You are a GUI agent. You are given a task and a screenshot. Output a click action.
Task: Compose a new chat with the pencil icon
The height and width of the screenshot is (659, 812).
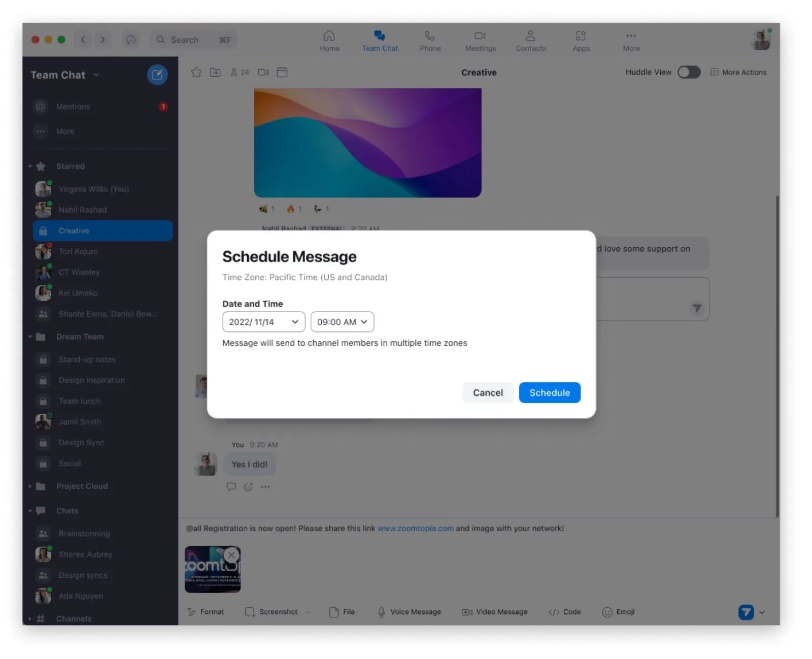click(157, 75)
